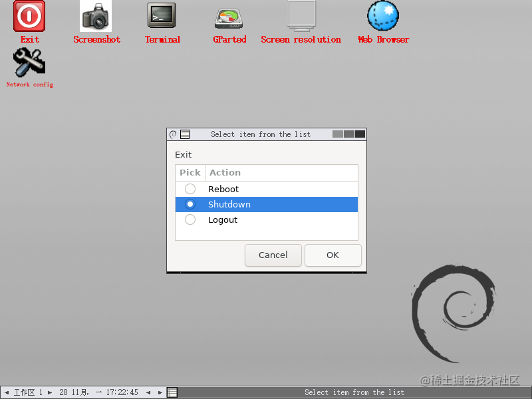Screen dimensions: 532x399
Task: Launch the GParted partition editor
Action: (229, 16)
